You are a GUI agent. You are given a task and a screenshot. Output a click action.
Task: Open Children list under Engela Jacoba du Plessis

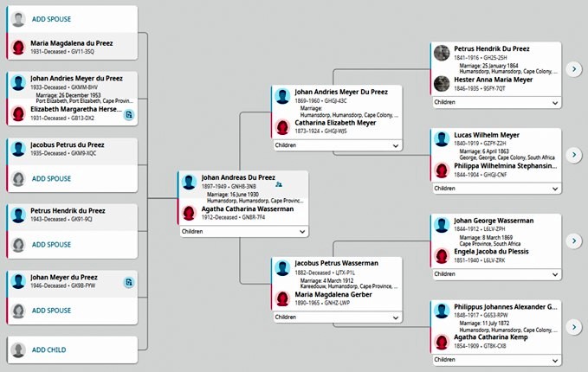[496, 274]
